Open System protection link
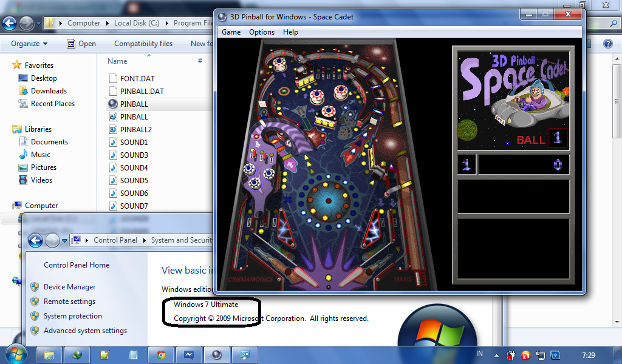Screen dimensions: 622x364 [73, 316]
